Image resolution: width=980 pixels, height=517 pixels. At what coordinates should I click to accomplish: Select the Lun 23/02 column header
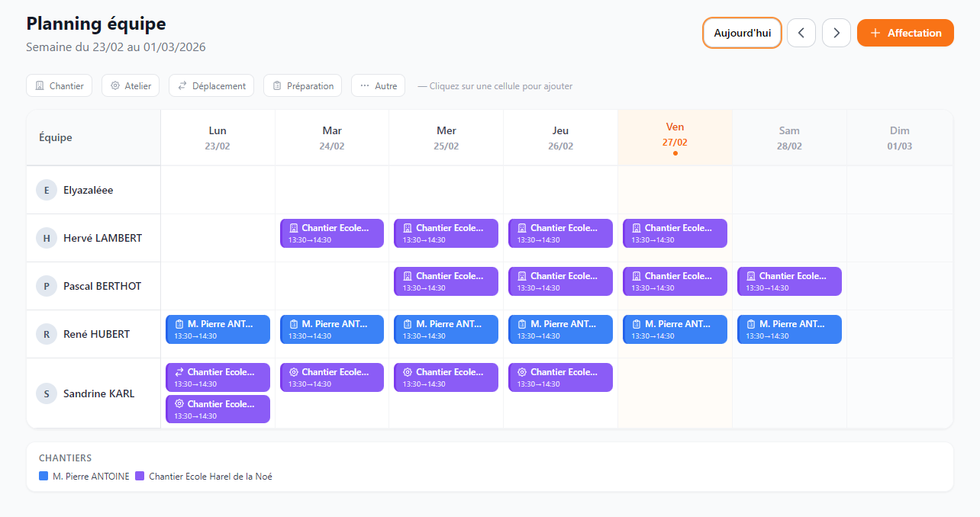tap(218, 137)
